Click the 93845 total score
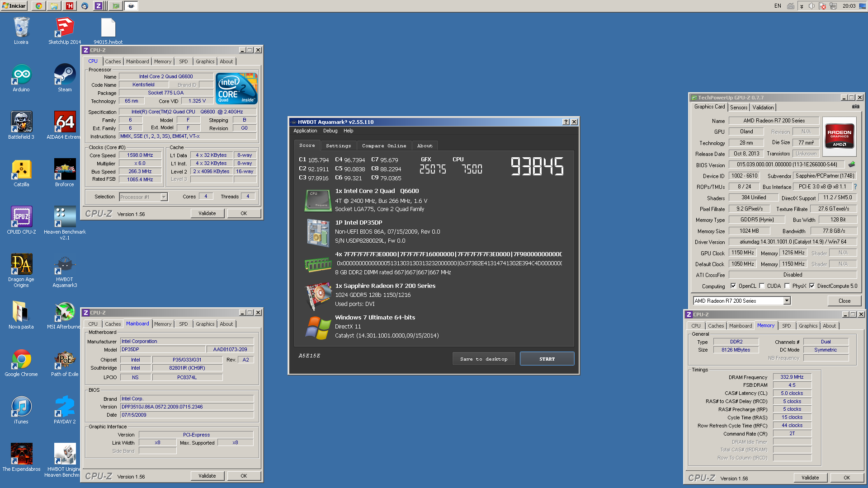This screenshot has width=868, height=488. pos(537,166)
